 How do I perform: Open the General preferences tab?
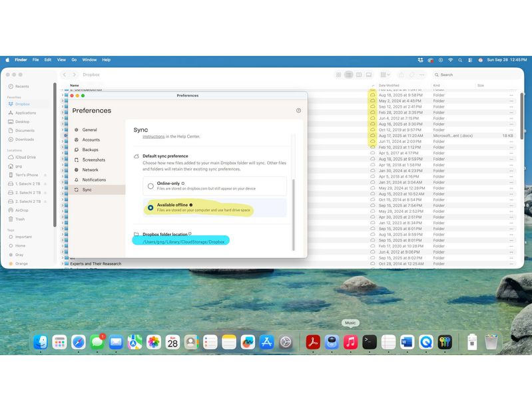pyautogui.click(x=89, y=130)
